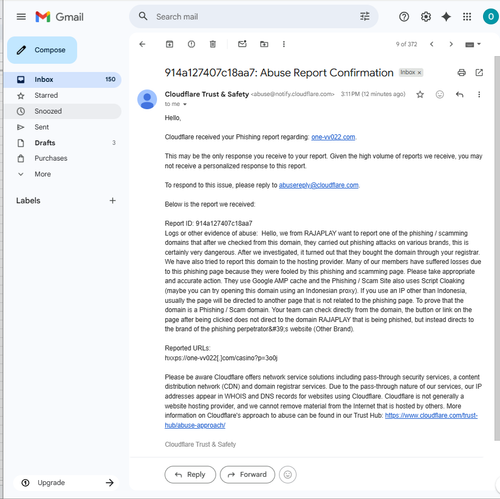Viewport: 500px width, 499px height.
Task: Click the Upgrade button
Action: point(67,482)
